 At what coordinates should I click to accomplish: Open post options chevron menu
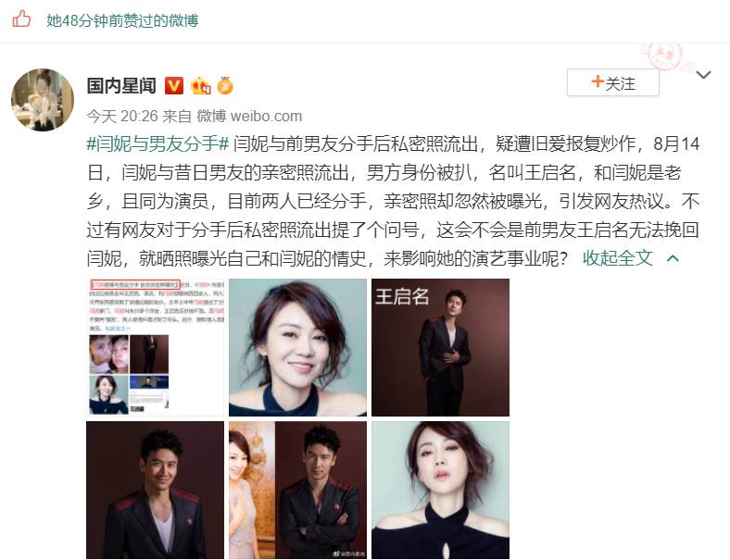(703, 74)
